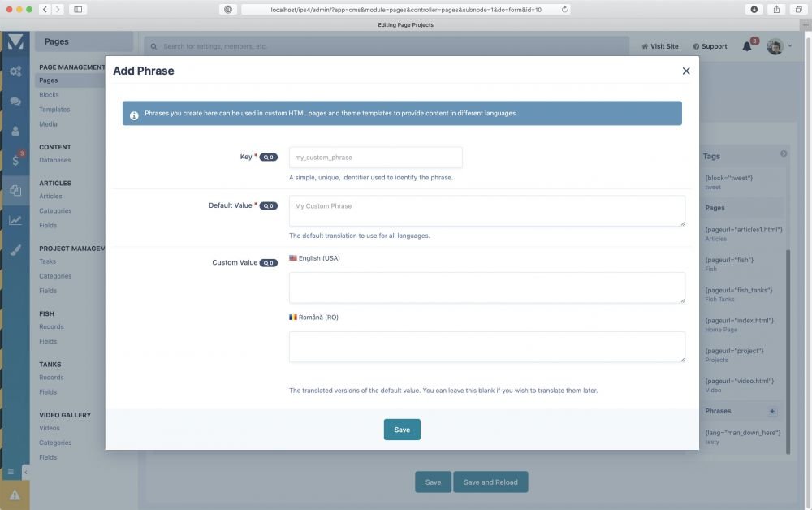Viewport: 812px width, 510px height.
Task: Expand the user avatar dropdown menu
Action: pyautogui.click(x=789, y=46)
